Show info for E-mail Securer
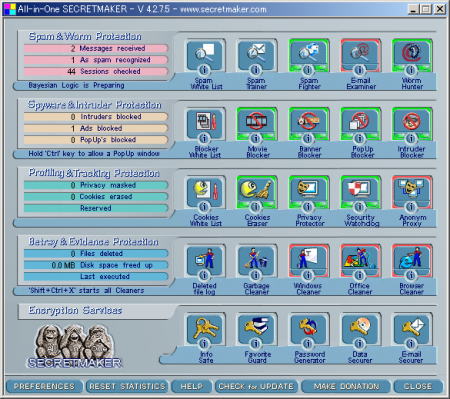 (411, 344)
